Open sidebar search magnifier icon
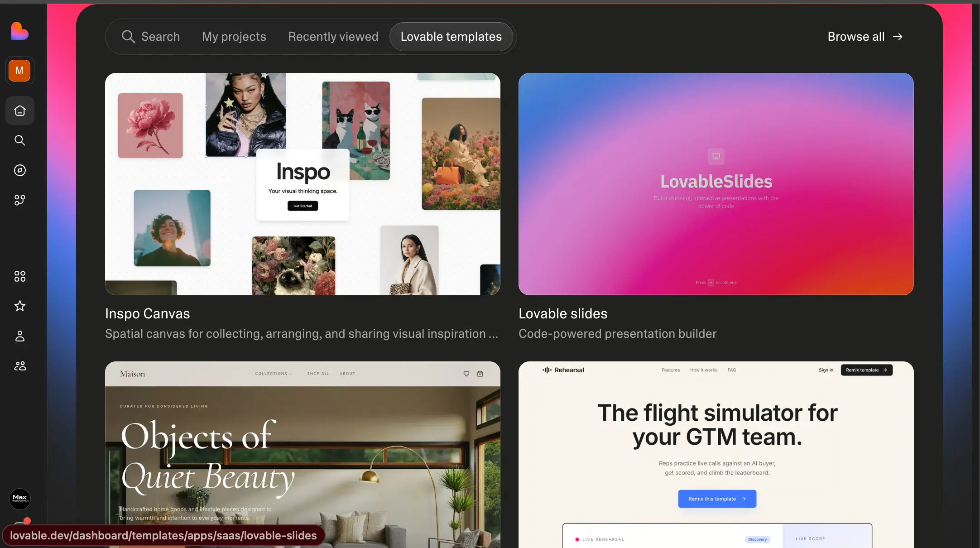980x548 pixels. [20, 140]
